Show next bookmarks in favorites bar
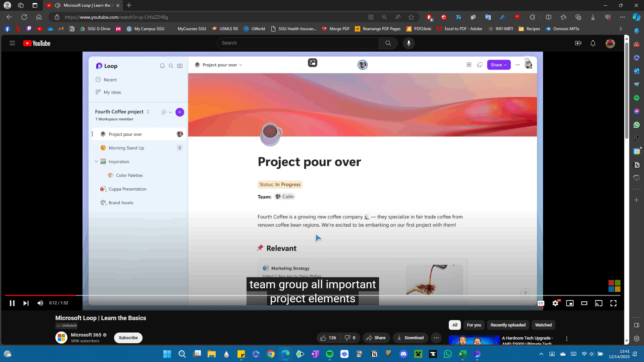 [621, 29]
